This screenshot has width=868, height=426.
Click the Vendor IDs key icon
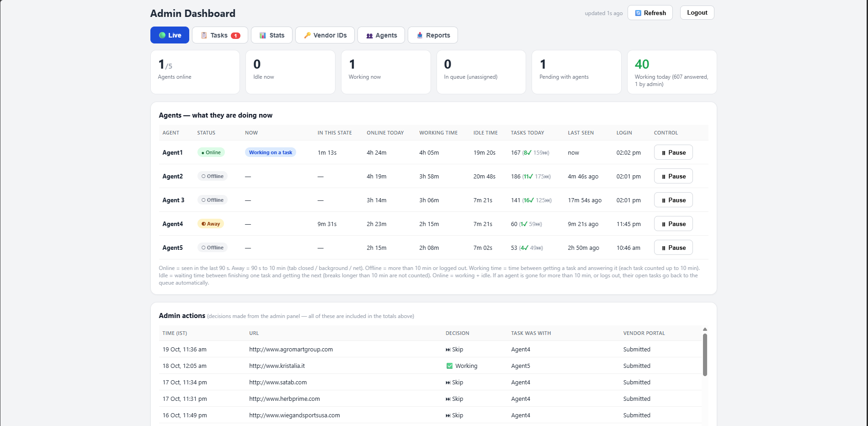click(x=307, y=35)
